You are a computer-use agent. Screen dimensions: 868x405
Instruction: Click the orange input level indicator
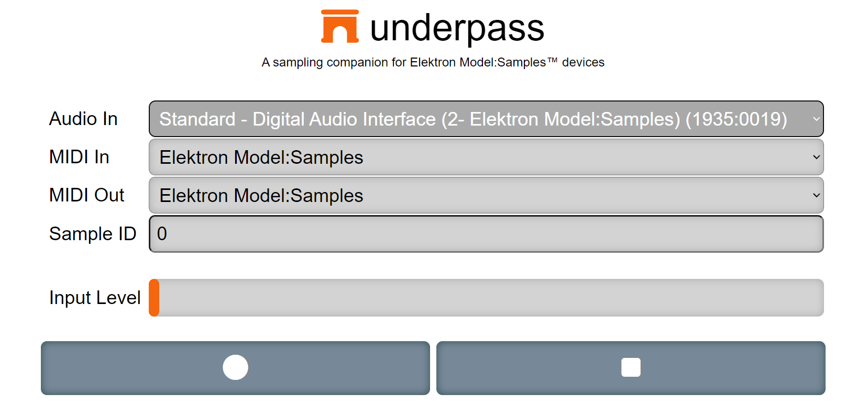[x=154, y=298]
